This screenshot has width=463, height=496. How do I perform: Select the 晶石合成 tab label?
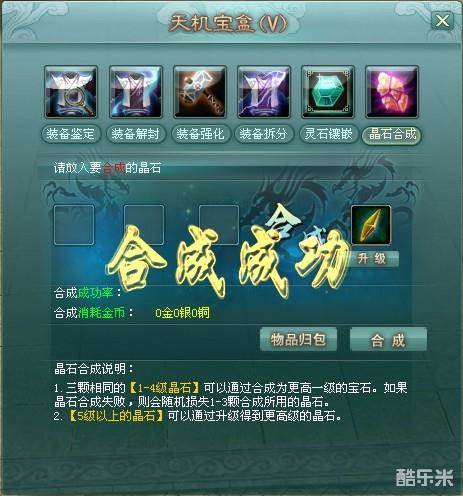392,135
